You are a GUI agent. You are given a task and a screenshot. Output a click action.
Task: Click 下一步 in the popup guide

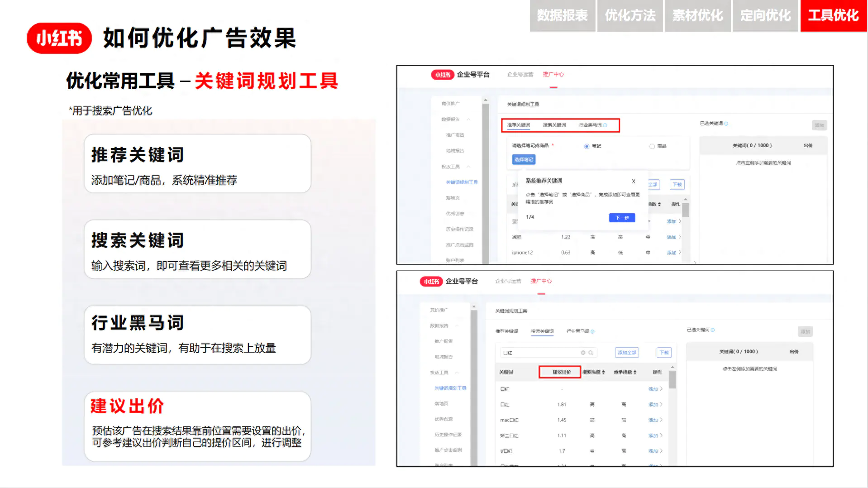(x=622, y=218)
